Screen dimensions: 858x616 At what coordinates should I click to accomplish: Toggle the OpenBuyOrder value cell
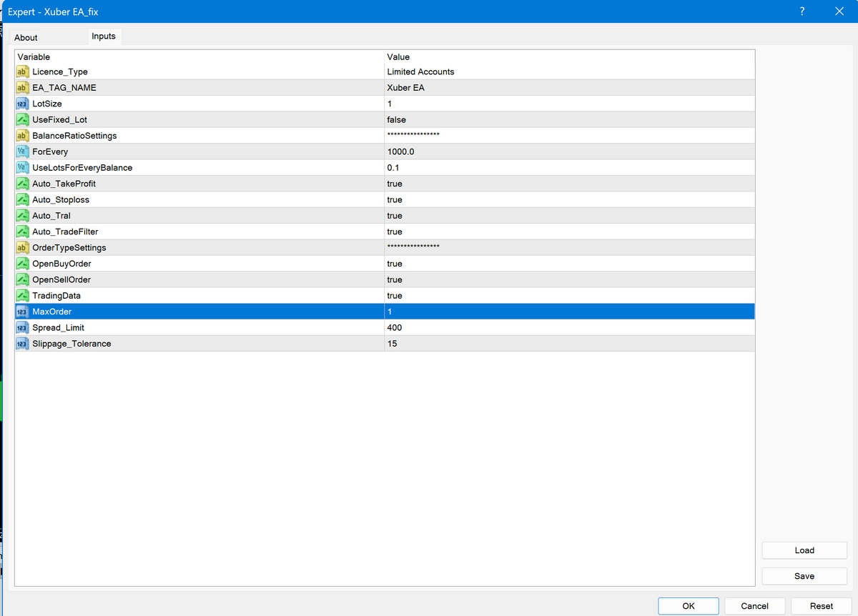(395, 264)
